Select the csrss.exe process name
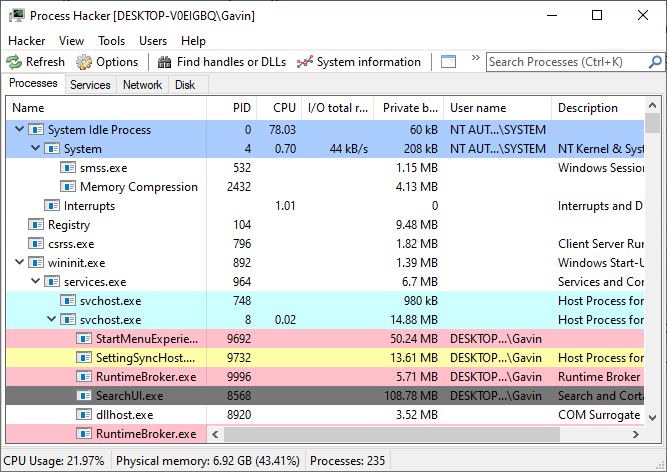 pyautogui.click(x=71, y=244)
